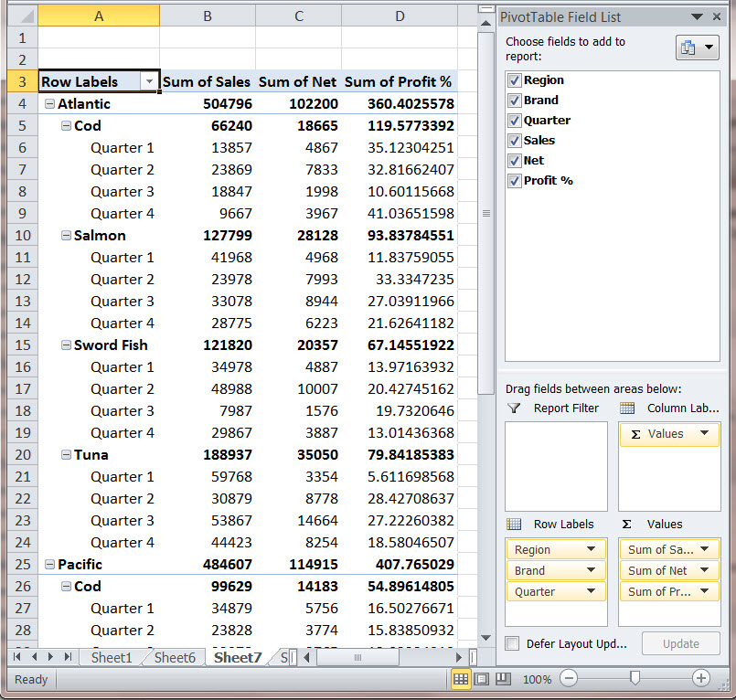Enable Defer Layout Update
Image resolution: width=736 pixels, height=700 pixels.
coord(515,643)
